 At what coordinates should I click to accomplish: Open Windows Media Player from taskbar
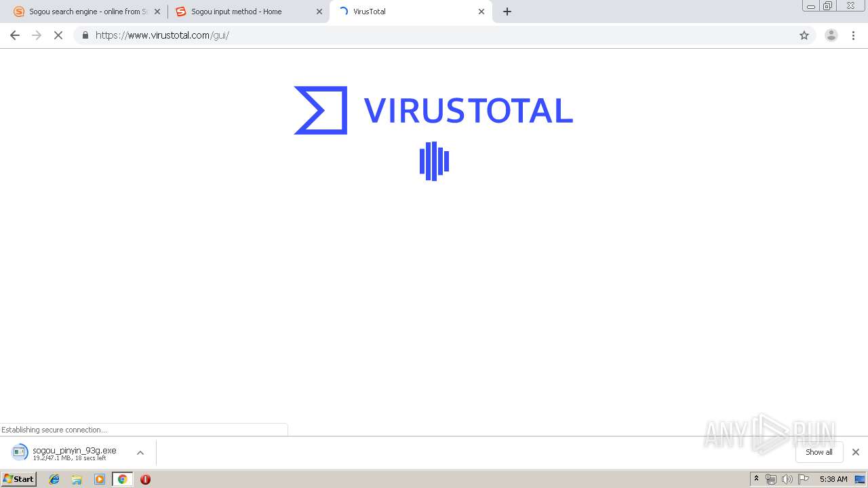[x=100, y=479]
